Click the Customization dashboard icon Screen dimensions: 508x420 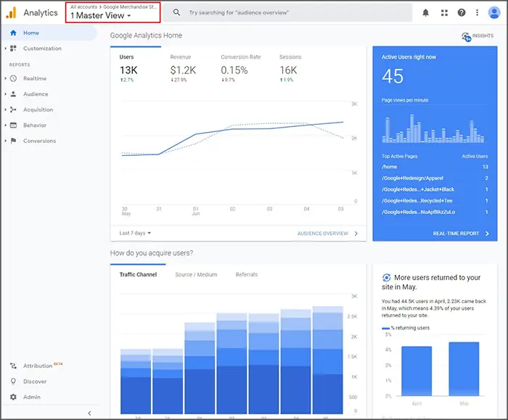(13, 49)
